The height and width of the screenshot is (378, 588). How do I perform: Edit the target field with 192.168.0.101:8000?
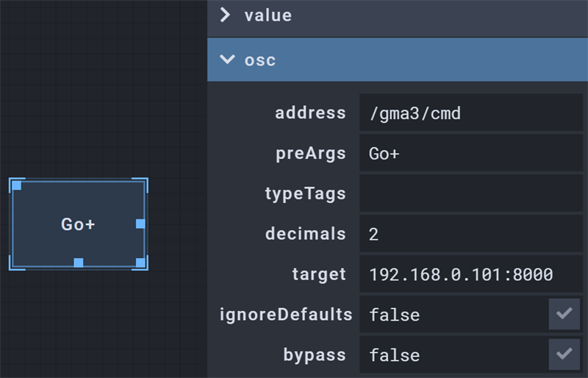pyautogui.click(x=470, y=275)
